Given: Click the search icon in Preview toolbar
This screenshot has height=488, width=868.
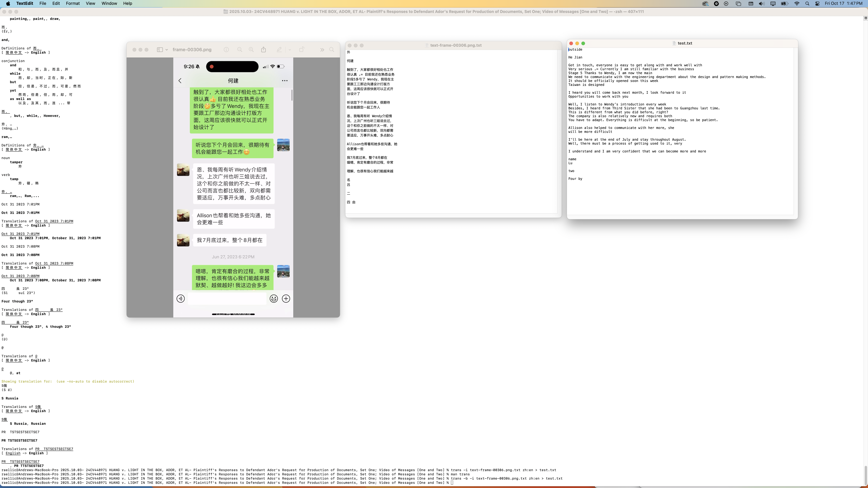Looking at the screenshot, I should point(332,50).
